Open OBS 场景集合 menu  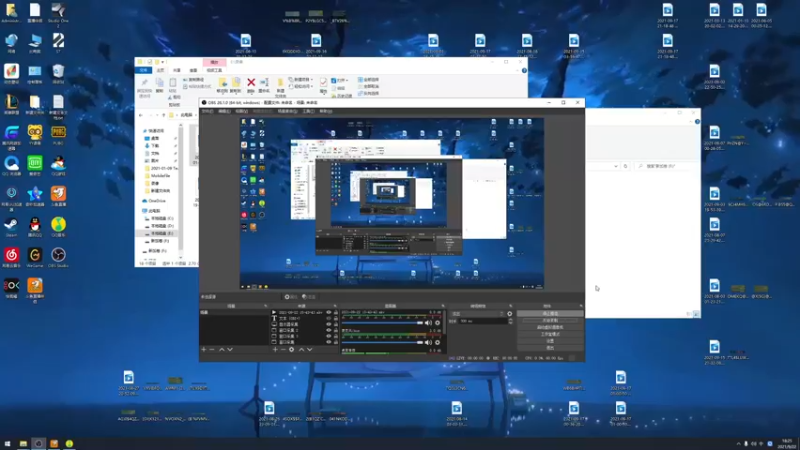tap(287, 111)
